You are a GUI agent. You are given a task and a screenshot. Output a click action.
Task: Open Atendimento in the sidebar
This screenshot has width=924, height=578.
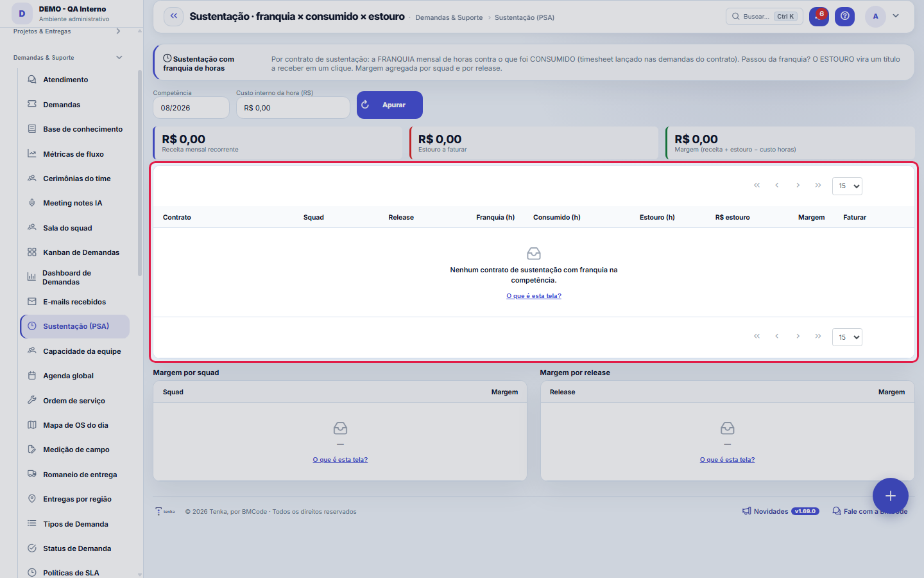click(74, 80)
